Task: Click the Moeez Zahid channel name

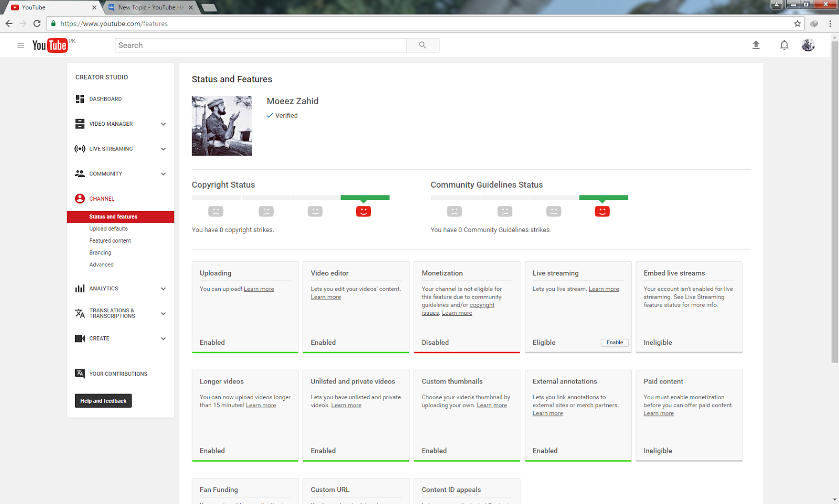Action: pos(293,101)
